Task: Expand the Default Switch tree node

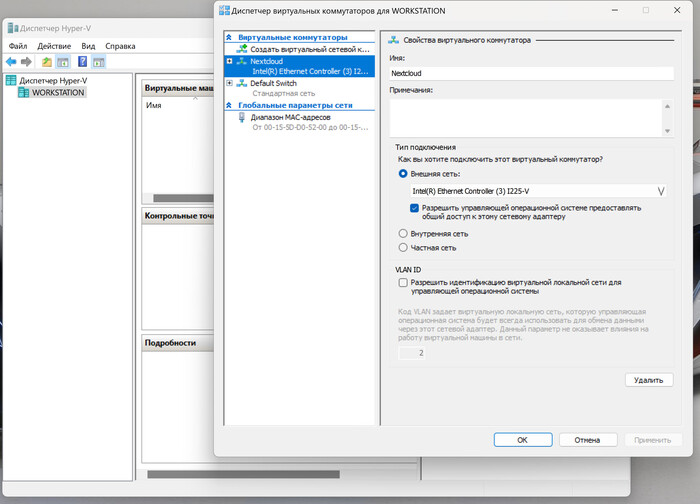Action: tap(229, 83)
